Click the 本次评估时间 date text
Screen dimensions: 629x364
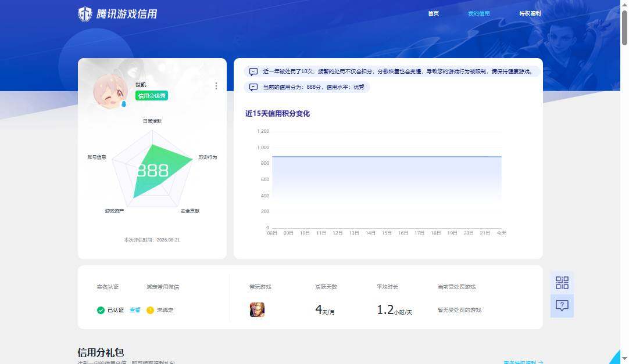click(x=152, y=240)
